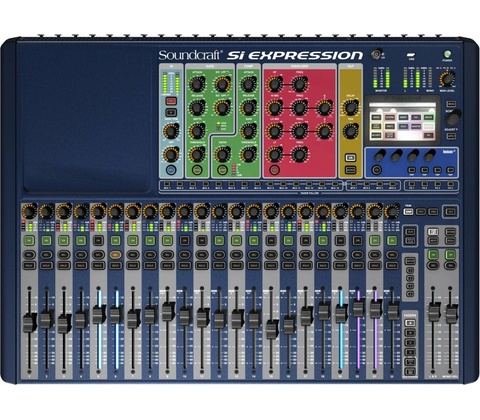Toggle the Input HPF ON button
Viewport: 480px width, 420px height.
(171, 170)
